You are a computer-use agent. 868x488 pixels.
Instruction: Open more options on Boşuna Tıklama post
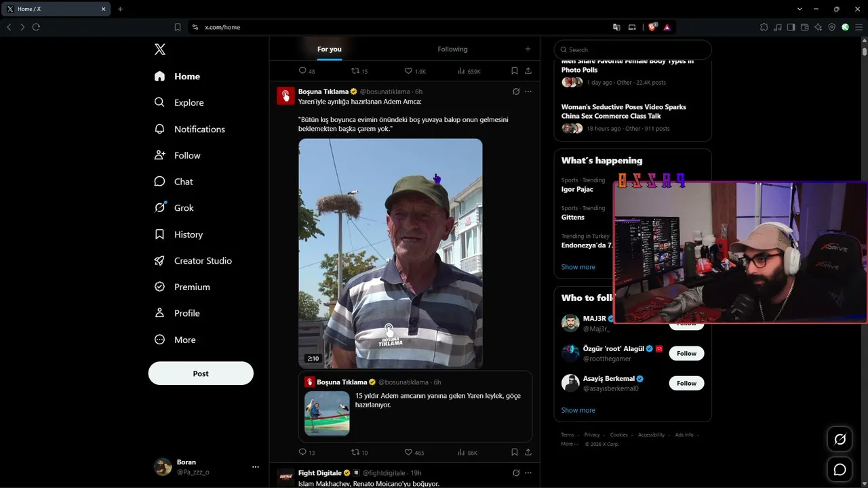click(528, 91)
